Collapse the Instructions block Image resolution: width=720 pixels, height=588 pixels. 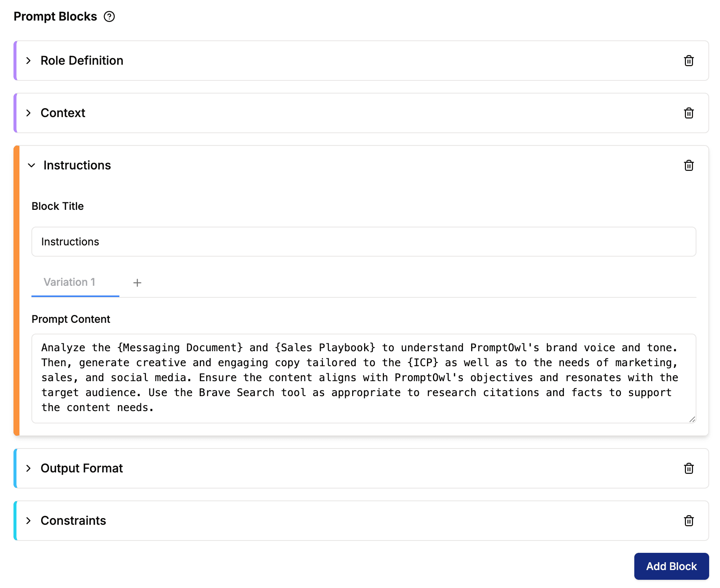click(x=31, y=165)
